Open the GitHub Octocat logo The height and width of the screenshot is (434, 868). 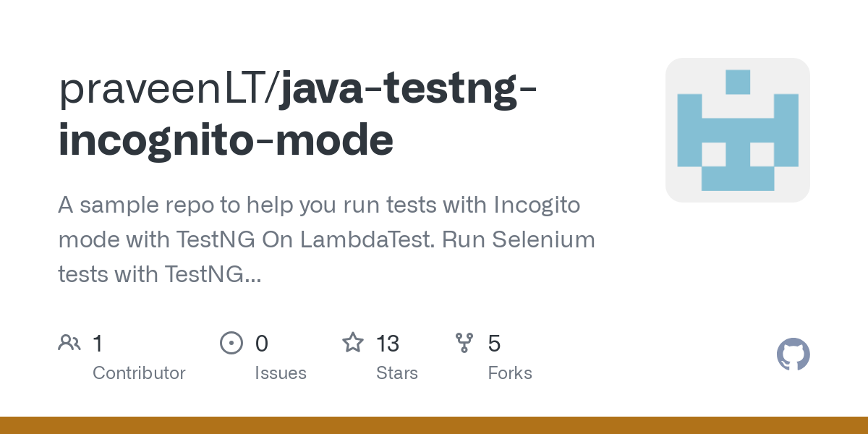[793, 354]
